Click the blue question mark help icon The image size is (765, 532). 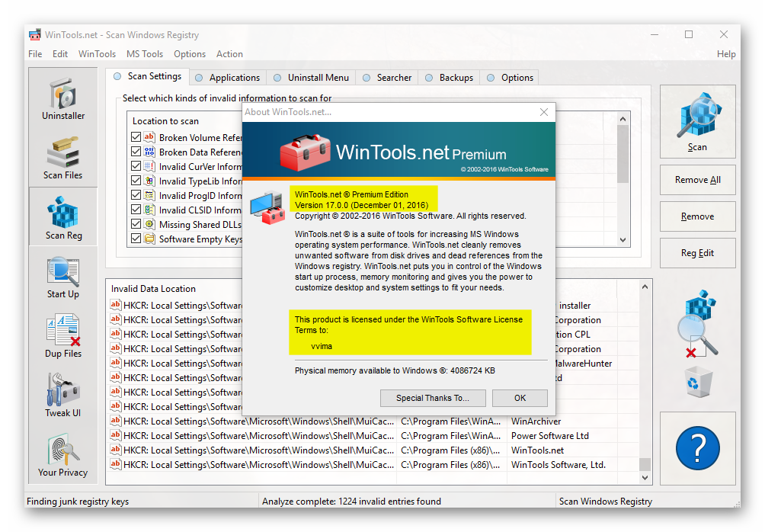click(698, 448)
